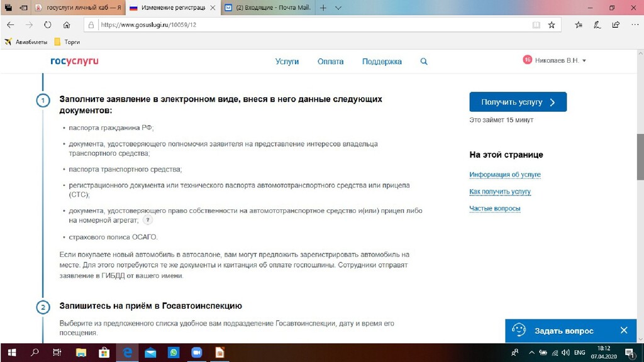This screenshot has width=644, height=362.
Task: Open Microsoft Store from the taskbar
Action: pyautogui.click(x=104, y=353)
